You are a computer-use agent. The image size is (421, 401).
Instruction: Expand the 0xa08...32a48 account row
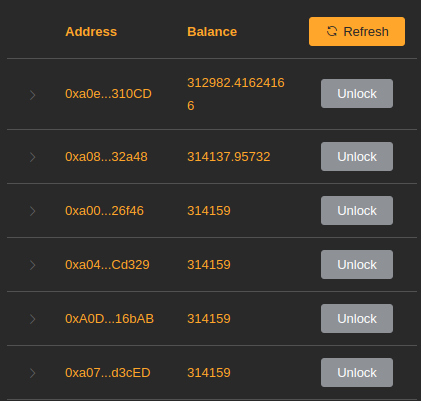(x=33, y=157)
